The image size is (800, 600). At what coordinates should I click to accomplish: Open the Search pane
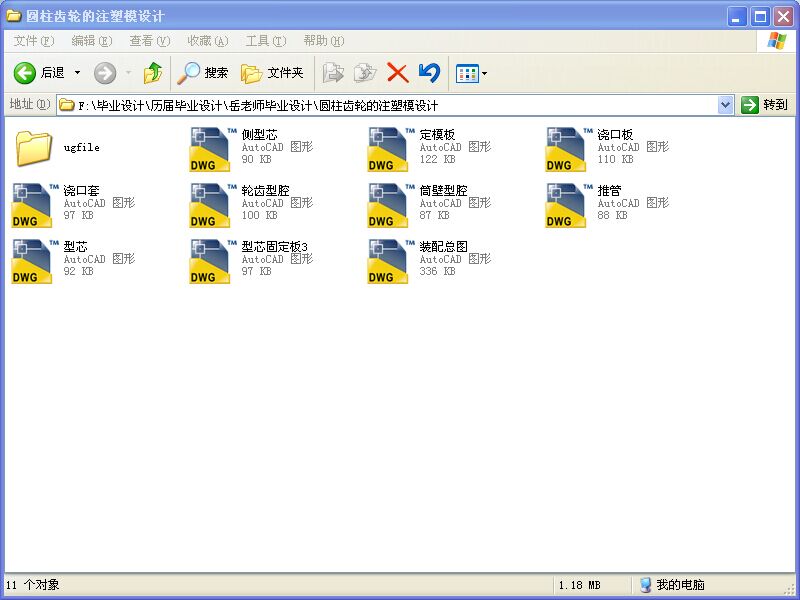203,73
